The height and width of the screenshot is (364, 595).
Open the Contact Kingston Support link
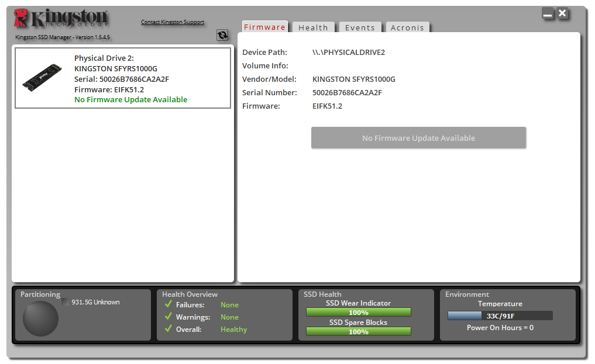(x=173, y=22)
